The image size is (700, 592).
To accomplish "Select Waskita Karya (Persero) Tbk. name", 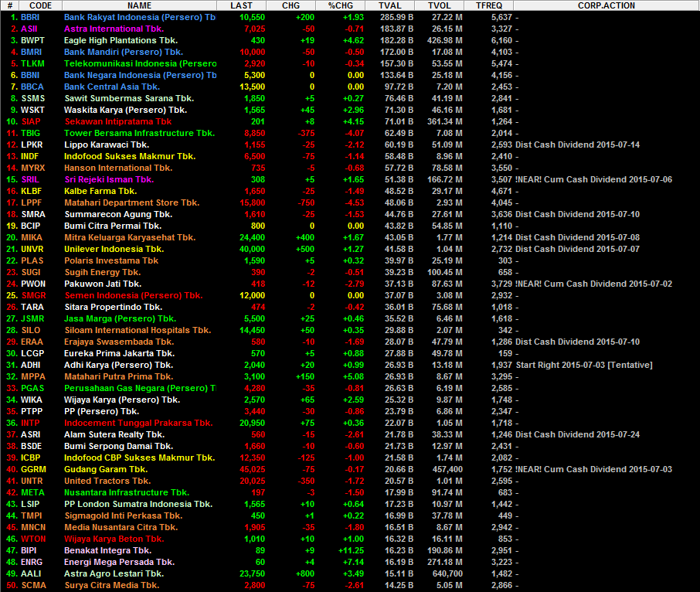I will click(125, 110).
